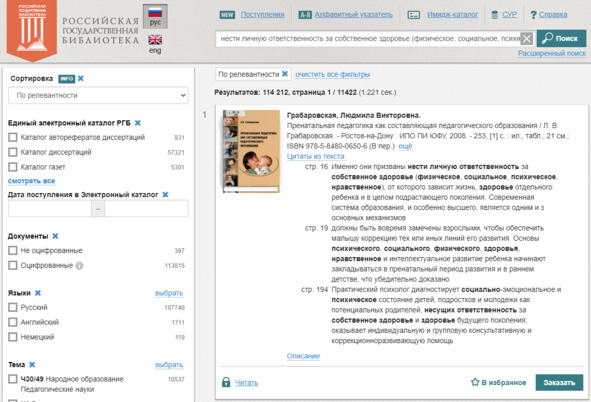
Task: Focus the main search query field
Action: point(368,38)
